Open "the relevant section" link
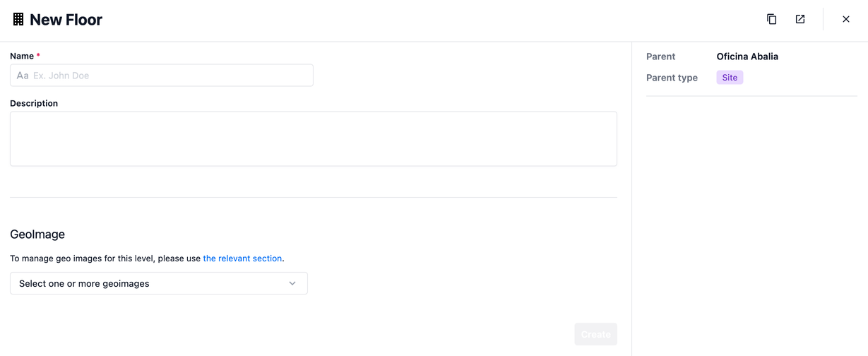The height and width of the screenshot is (356, 868). (x=242, y=259)
